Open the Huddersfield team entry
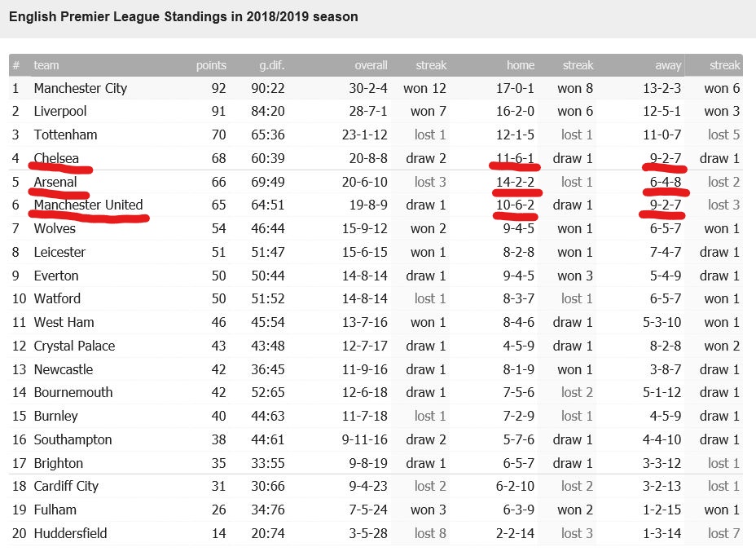756x556 pixels. [x=70, y=533]
